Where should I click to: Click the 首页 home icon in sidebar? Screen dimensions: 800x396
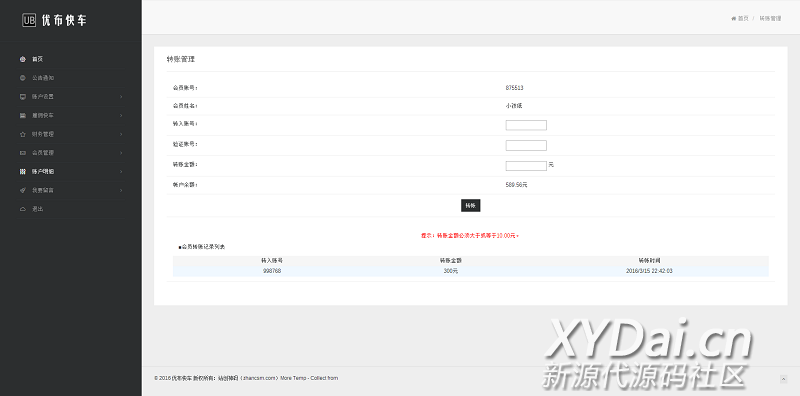pyautogui.click(x=22, y=59)
